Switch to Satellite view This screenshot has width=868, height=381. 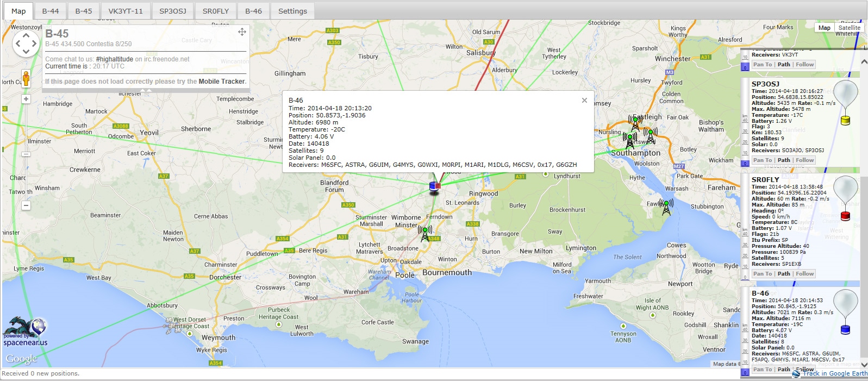(x=849, y=28)
